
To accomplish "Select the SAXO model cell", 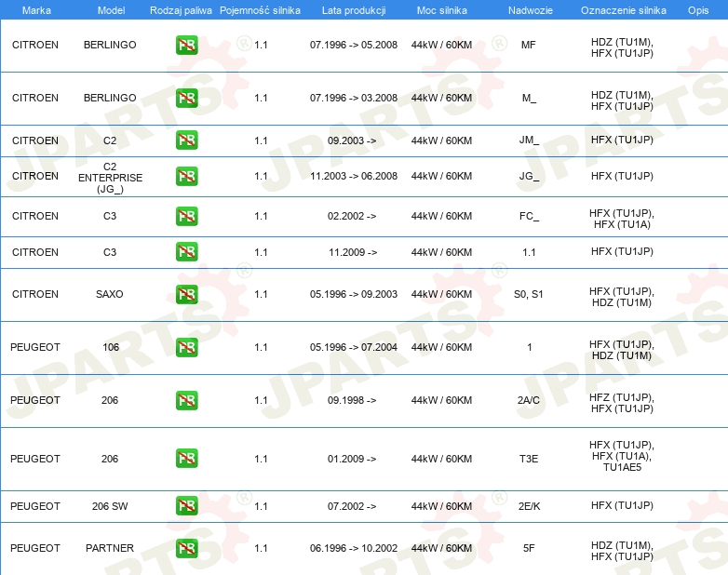I will [110, 294].
